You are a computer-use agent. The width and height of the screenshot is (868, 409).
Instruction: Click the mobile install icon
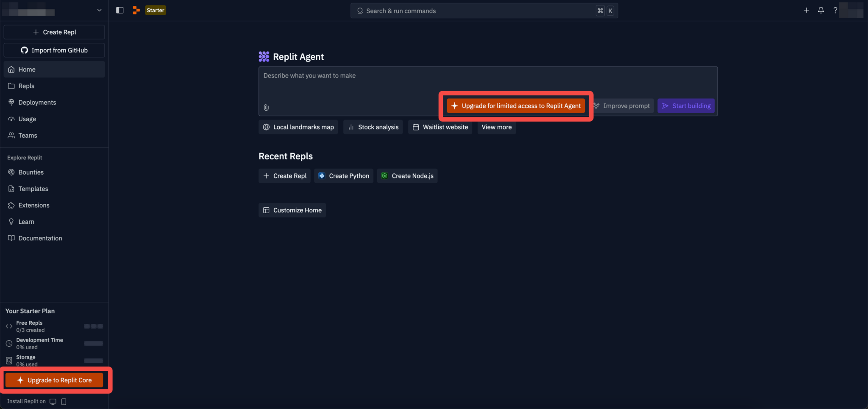(64, 401)
